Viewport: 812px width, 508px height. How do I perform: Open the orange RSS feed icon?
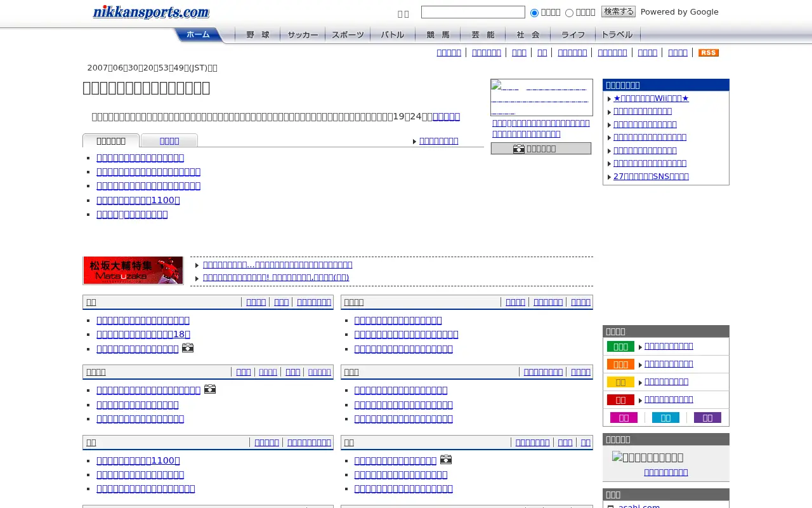pos(709,53)
